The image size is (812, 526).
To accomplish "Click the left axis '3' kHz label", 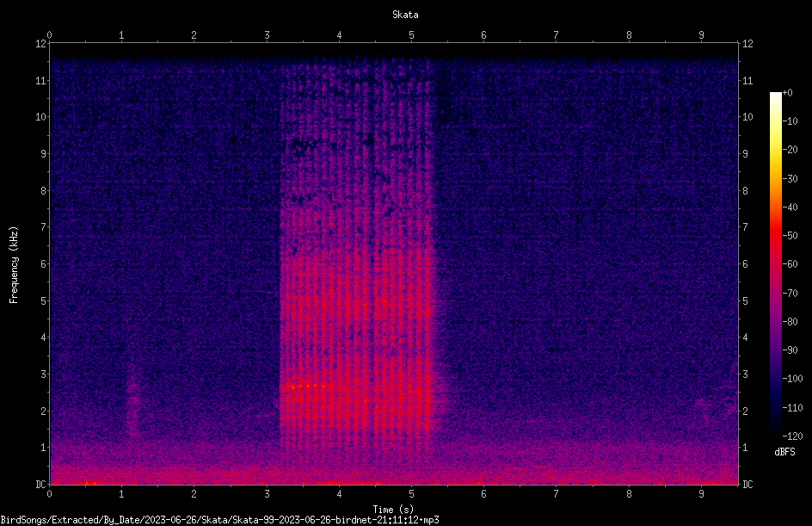I will 44,374.
